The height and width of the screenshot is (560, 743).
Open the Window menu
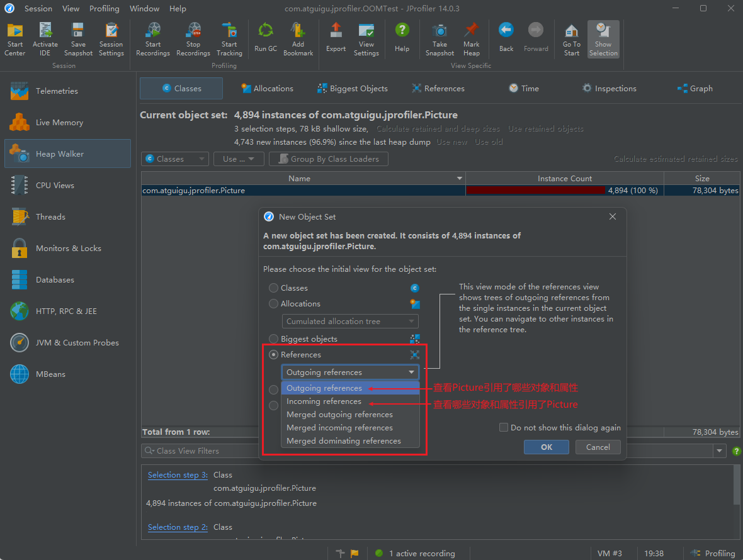145,9
